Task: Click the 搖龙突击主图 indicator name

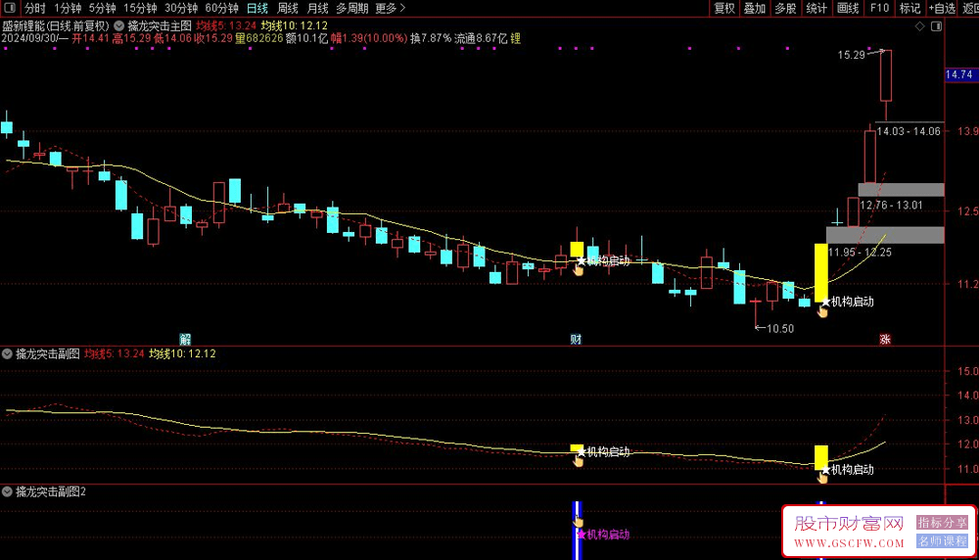Action: 160,26
